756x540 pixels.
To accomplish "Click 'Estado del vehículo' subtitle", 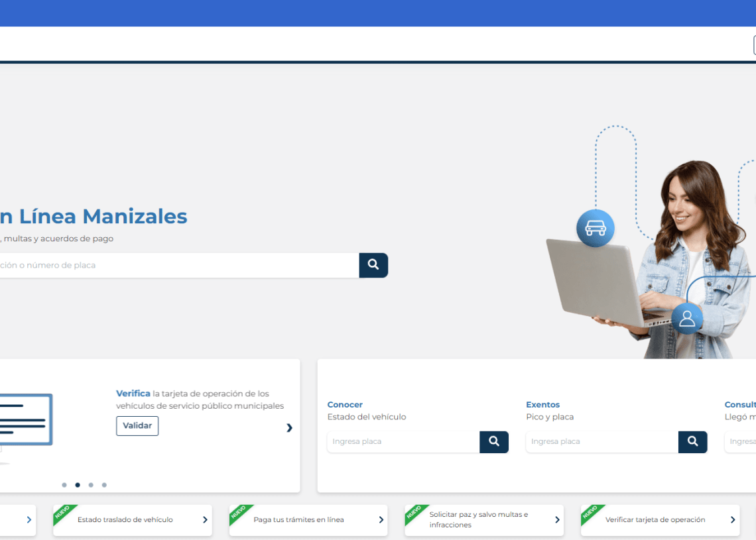I will (367, 417).
